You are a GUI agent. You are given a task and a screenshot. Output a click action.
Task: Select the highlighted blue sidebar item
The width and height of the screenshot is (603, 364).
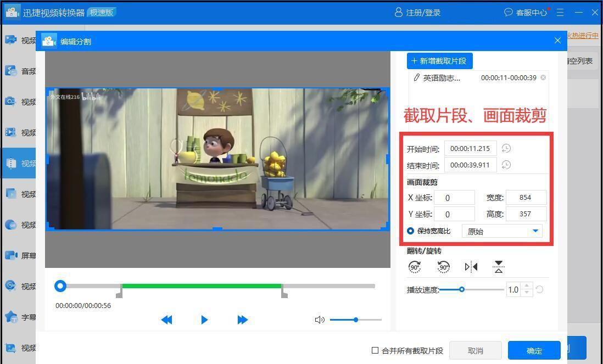(x=19, y=163)
